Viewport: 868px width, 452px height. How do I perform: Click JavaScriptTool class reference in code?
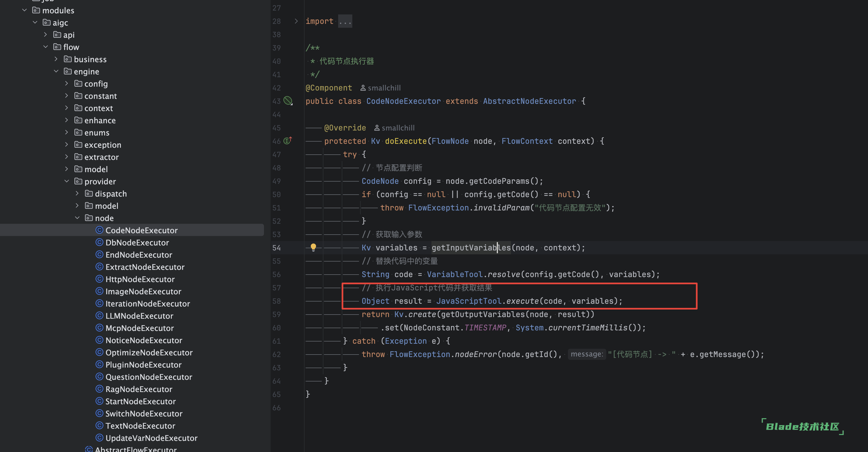(x=468, y=301)
